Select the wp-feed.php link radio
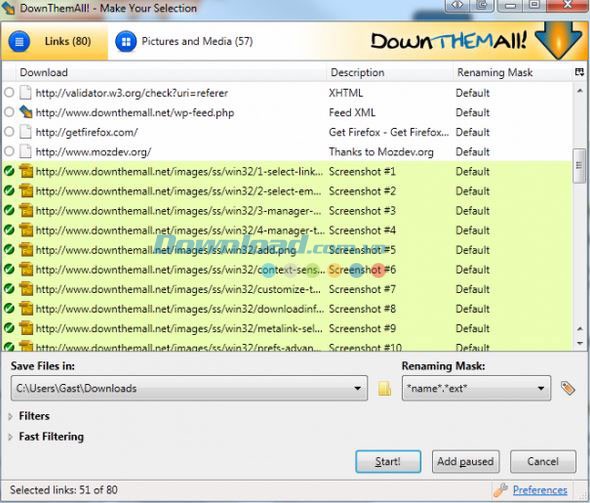 pyautogui.click(x=9, y=112)
